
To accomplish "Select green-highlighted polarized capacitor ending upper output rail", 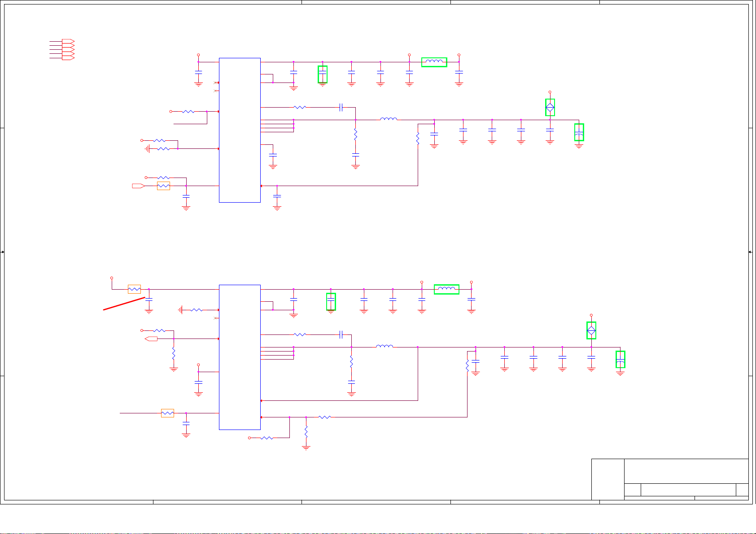I will (x=579, y=132).
